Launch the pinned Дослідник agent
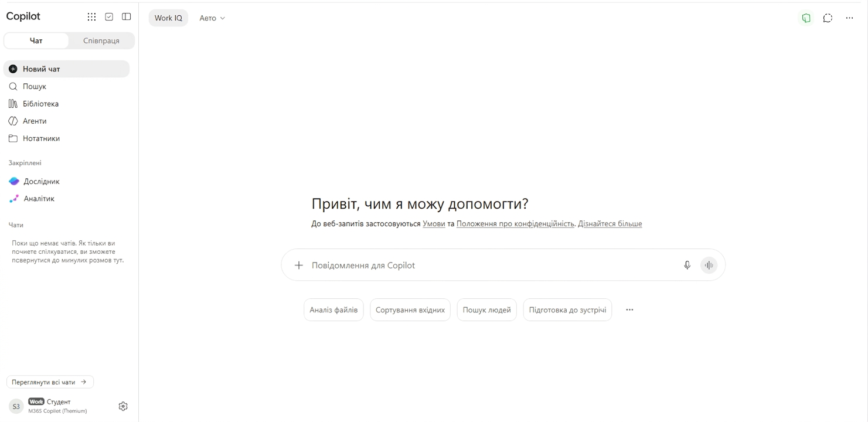This screenshot has width=868, height=422. pos(66,181)
